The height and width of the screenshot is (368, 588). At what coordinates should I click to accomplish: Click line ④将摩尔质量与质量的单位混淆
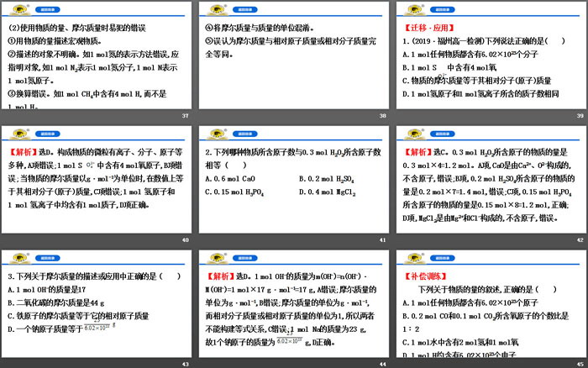click(260, 28)
